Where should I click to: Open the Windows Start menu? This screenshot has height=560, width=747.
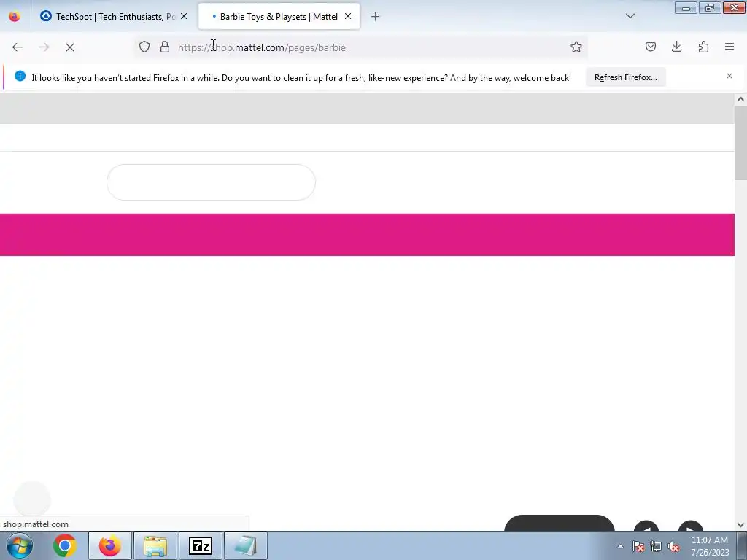point(20,545)
